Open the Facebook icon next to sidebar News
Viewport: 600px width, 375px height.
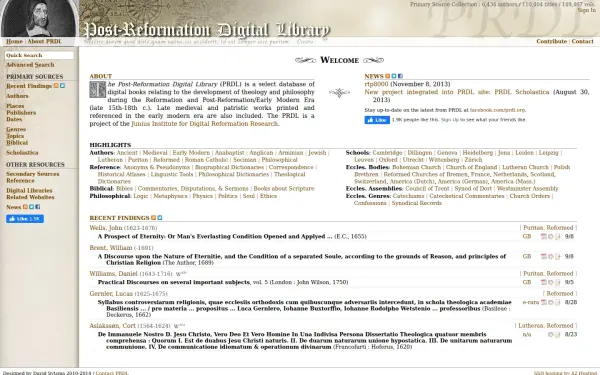(38, 207)
